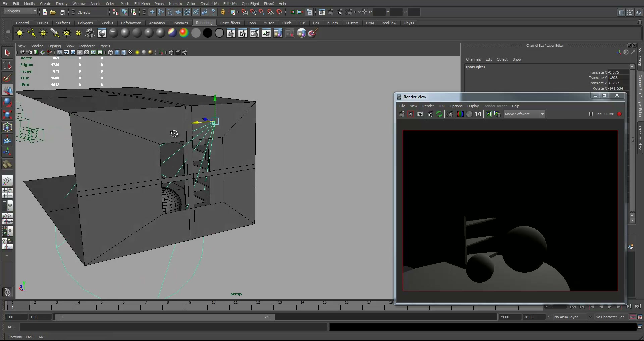Select the spotLight1 object name
644x341 pixels.
[x=475, y=67]
